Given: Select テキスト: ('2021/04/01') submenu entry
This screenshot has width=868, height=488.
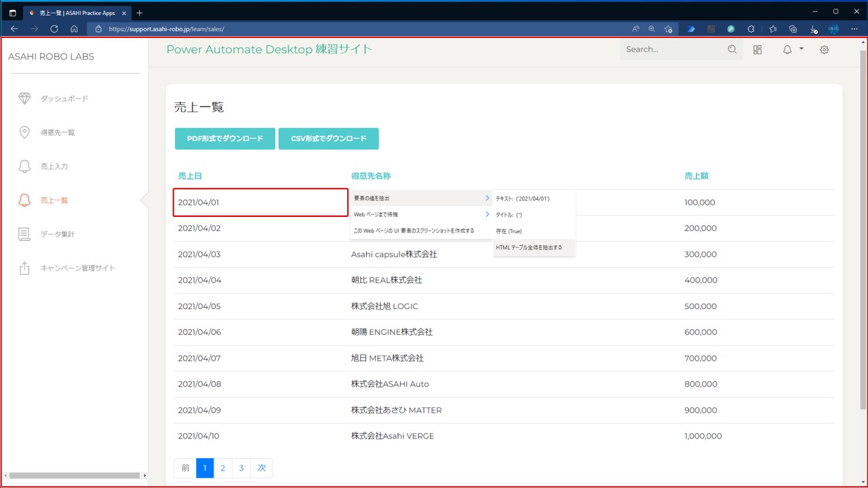Looking at the screenshot, I should tap(534, 199).
